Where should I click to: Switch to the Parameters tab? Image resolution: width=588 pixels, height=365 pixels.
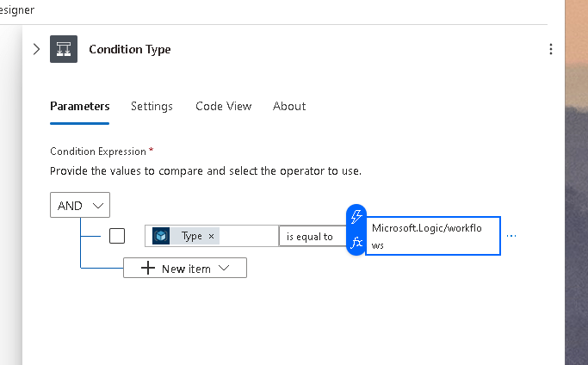[80, 106]
